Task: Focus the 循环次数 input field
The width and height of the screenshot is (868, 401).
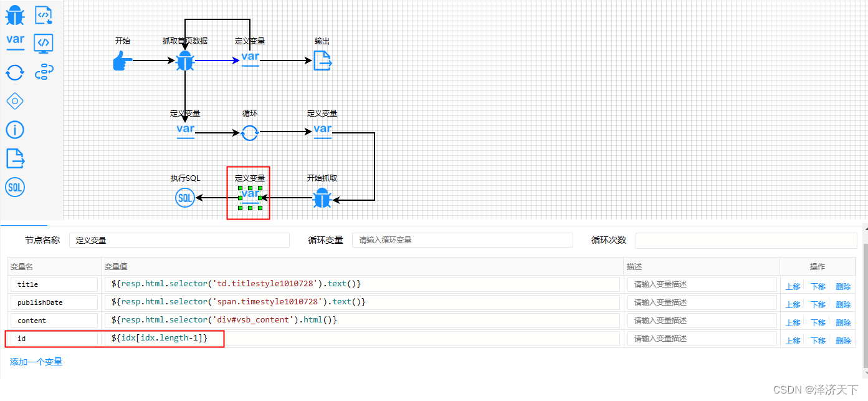Action: 746,240
